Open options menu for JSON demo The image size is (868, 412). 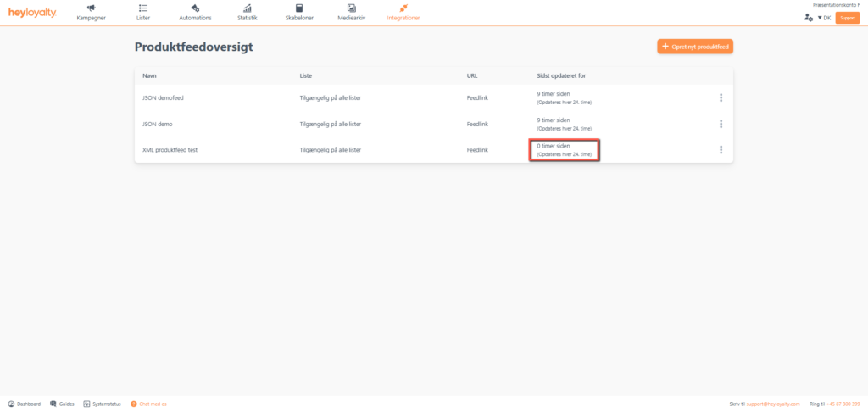pyautogui.click(x=721, y=124)
